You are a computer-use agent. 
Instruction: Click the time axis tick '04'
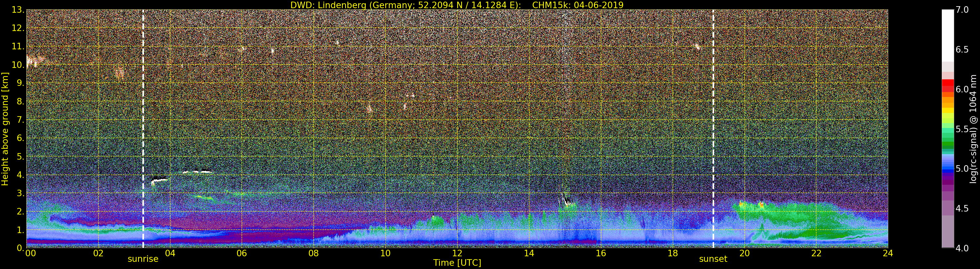click(170, 253)
